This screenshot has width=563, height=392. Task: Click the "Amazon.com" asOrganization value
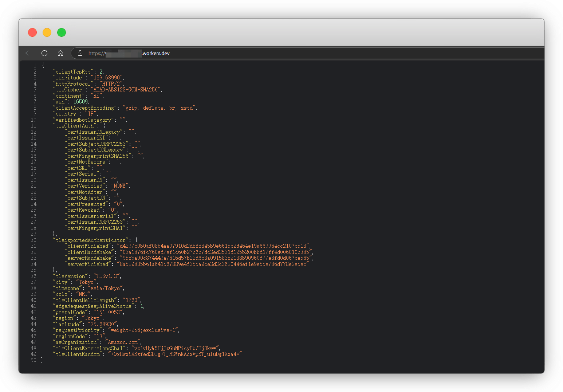123,342
